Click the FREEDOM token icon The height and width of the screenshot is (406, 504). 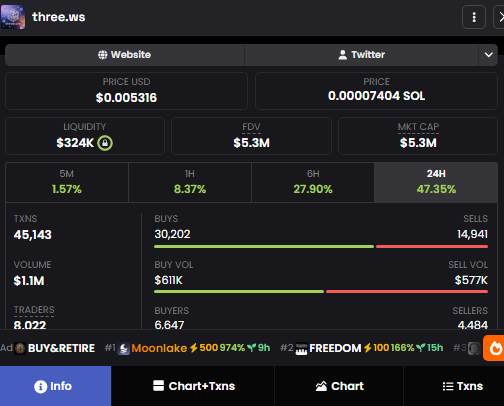[301, 349]
